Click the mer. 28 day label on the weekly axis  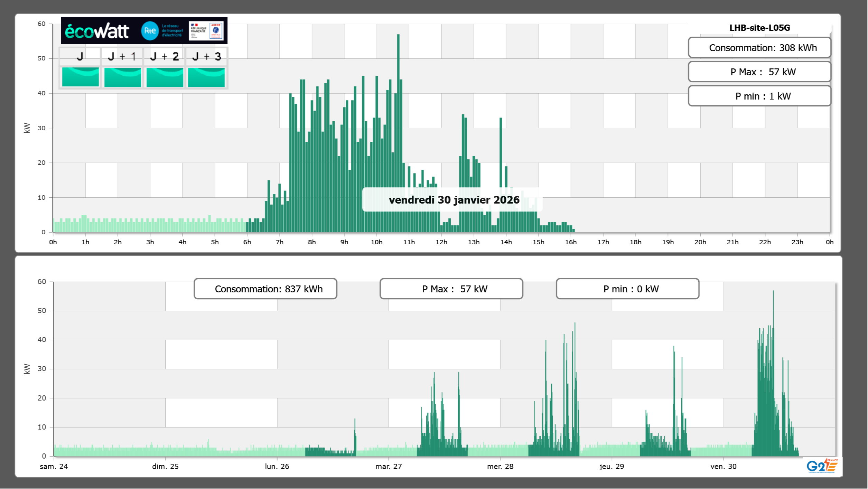point(500,467)
